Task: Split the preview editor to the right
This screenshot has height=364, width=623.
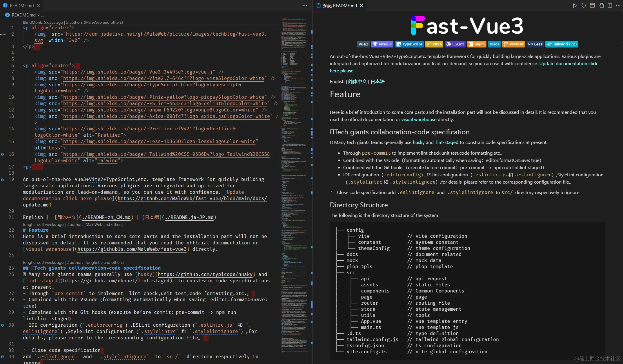Action: [x=610, y=6]
